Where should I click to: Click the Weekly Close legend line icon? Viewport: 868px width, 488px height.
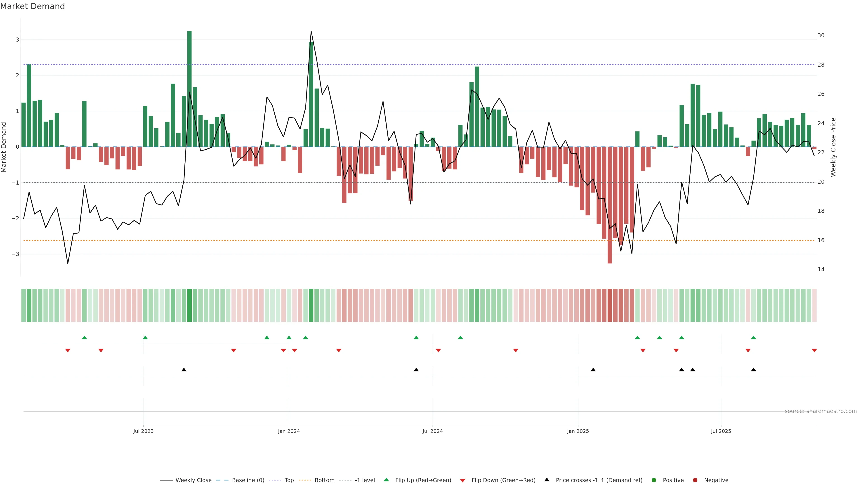[166, 480]
